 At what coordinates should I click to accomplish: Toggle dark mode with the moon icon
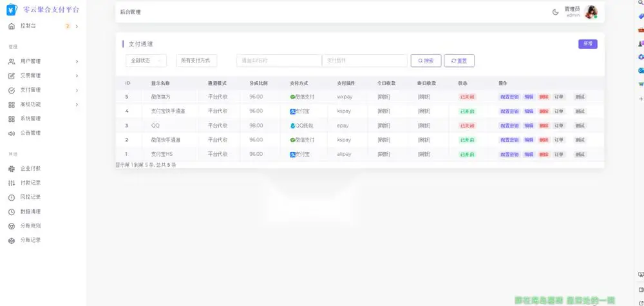coord(555,12)
